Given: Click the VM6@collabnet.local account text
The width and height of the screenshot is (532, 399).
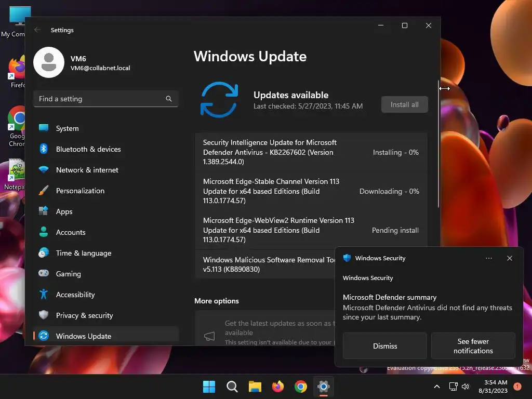Looking at the screenshot, I should [x=100, y=68].
